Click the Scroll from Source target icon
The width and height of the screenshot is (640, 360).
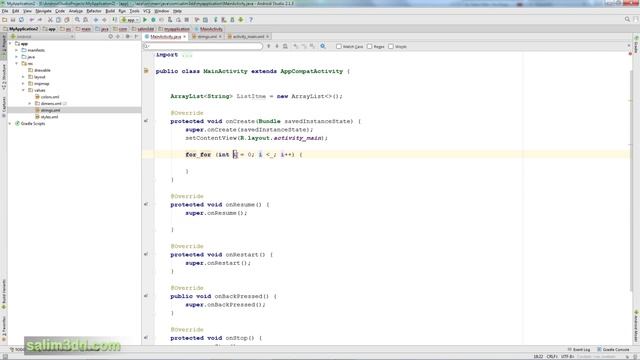(x=110, y=37)
